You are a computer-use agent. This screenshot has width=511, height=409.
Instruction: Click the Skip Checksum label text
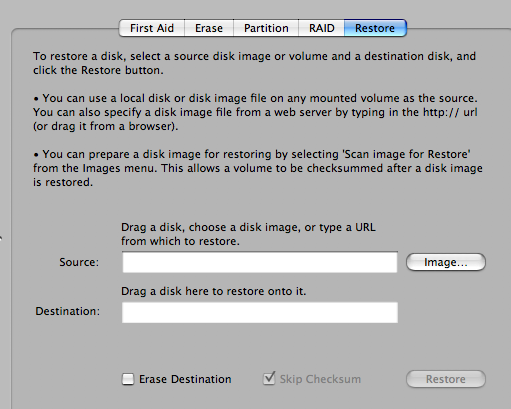(x=320, y=379)
